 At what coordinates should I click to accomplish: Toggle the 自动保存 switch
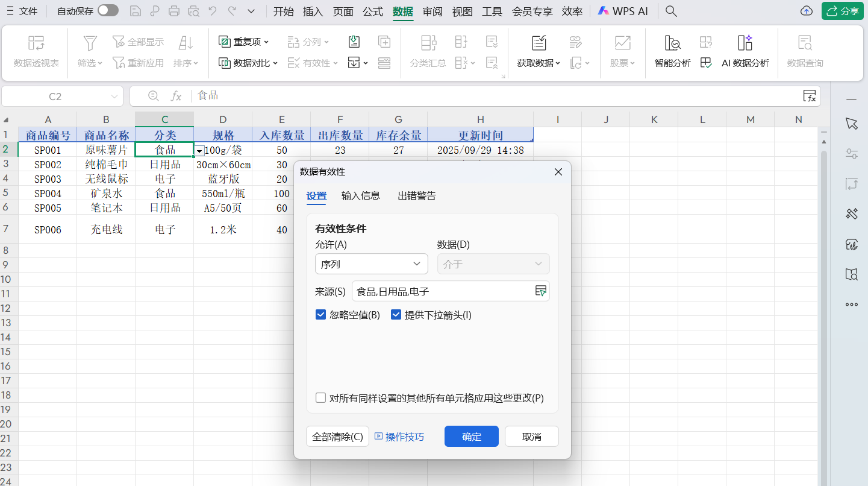pyautogui.click(x=108, y=11)
